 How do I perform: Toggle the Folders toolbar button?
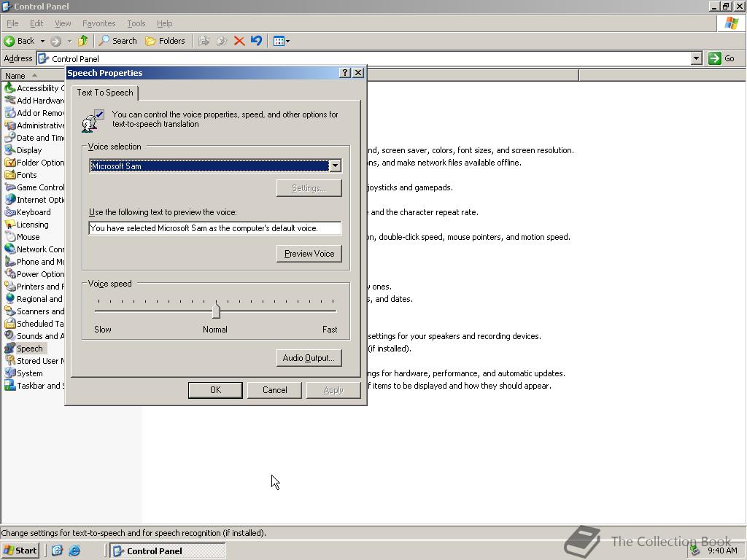[165, 41]
